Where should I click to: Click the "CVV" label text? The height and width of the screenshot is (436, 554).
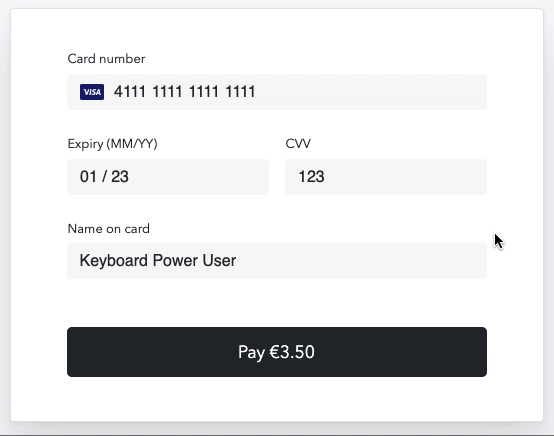298,144
